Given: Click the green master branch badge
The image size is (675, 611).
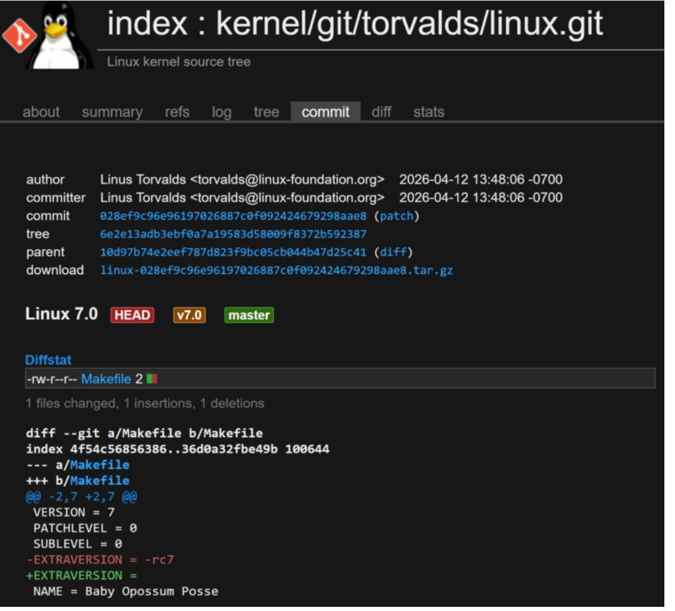Looking at the screenshot, I should tap(249, 315).
